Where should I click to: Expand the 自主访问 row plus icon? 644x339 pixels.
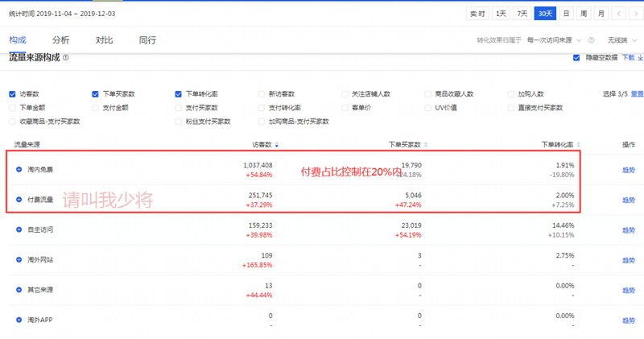click(x=19, y=229)
